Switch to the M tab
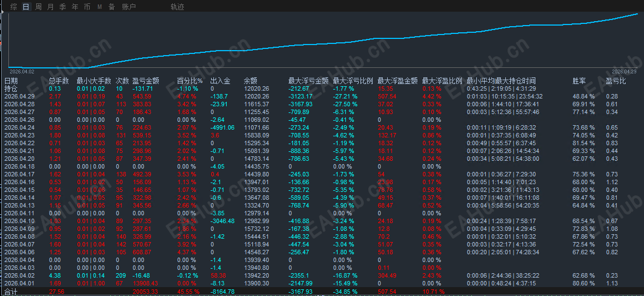Viewport: 644px width, 296px height. pos(100,7)
